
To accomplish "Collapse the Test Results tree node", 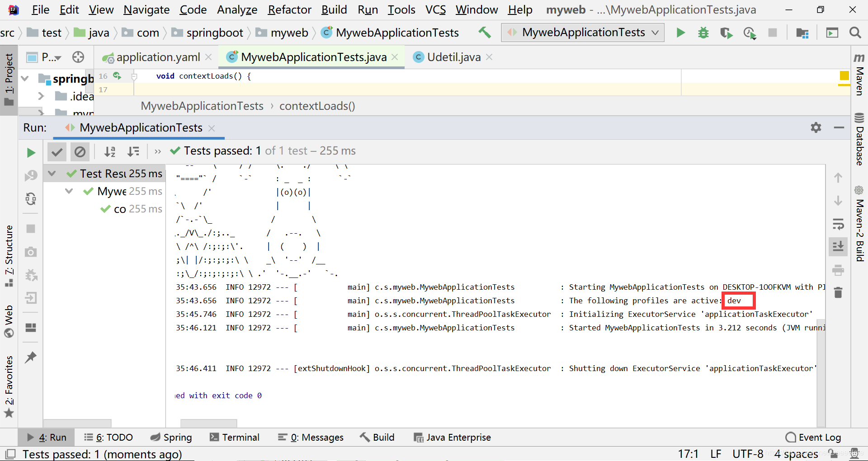I will (x=52, y=174).
